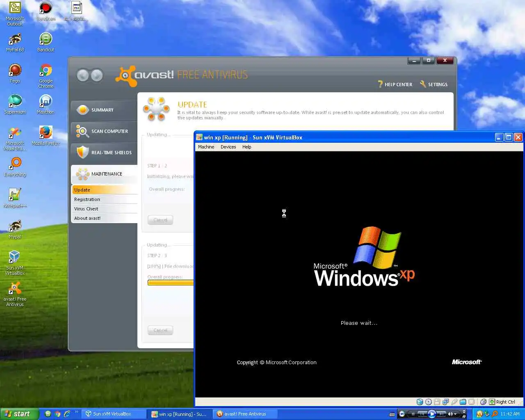
Task: Open the avast Summary section
Action: [104, 110]
